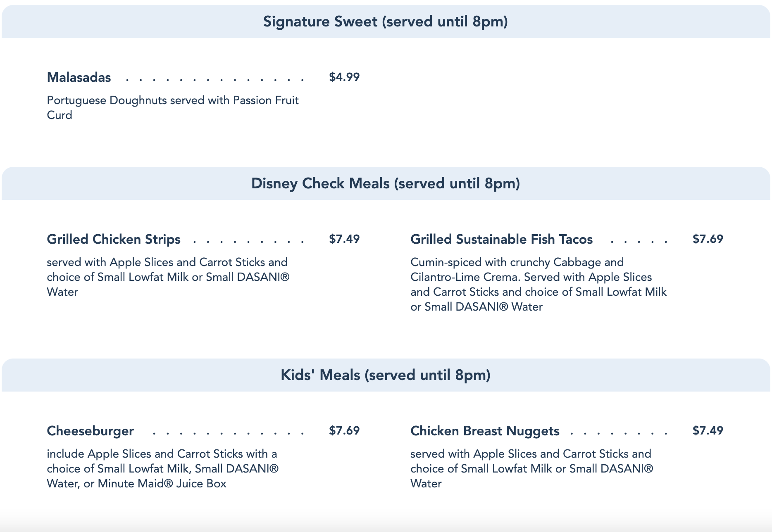Screen dimensions: 772x532
Task: Click the Grilled Chicken Strips $7.49 price
Action: pos(344,239)
